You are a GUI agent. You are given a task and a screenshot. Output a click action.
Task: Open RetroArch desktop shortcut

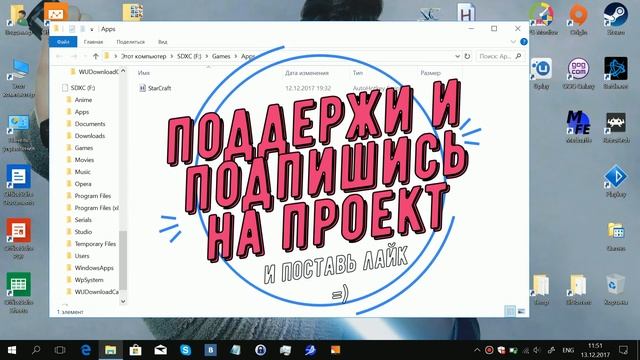coord(616,127)
